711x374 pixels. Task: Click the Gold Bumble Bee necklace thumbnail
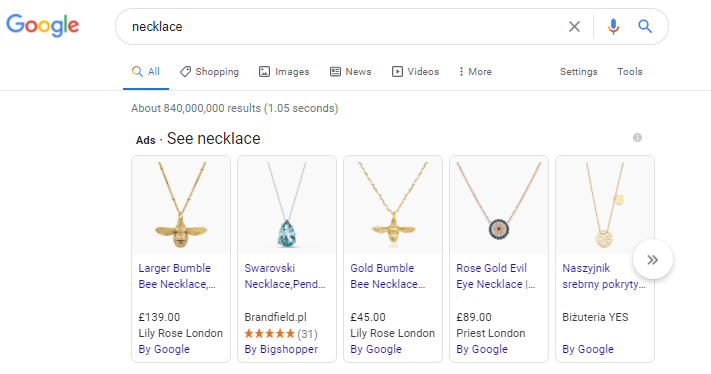pyautogui.click(x=393, y=205)
